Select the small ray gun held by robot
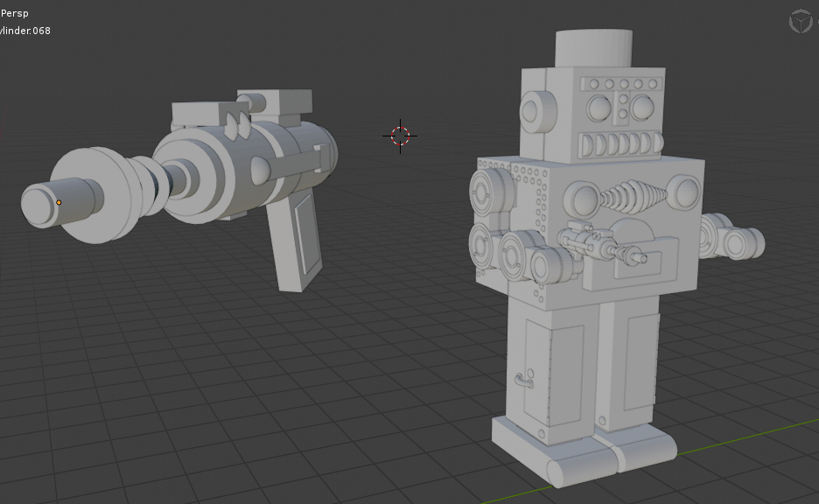The width and height of the screenshot is (819, 504). point(600,243)
